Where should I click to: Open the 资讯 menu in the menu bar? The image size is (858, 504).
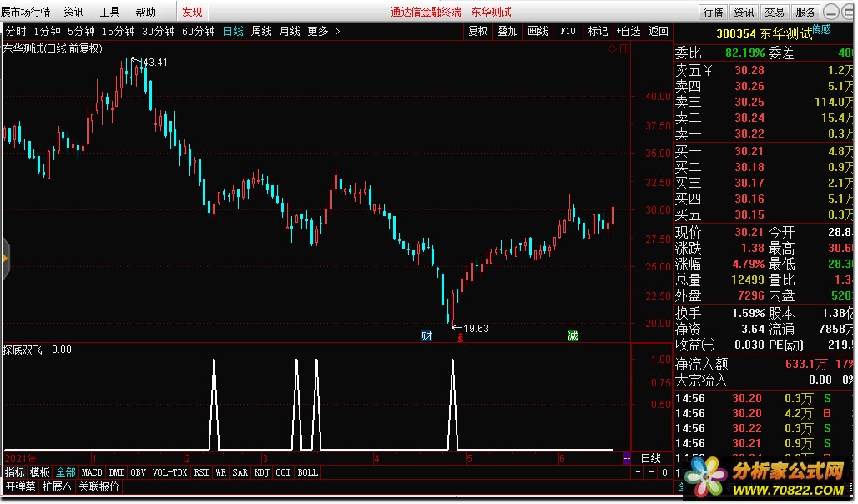pos(74,12)
